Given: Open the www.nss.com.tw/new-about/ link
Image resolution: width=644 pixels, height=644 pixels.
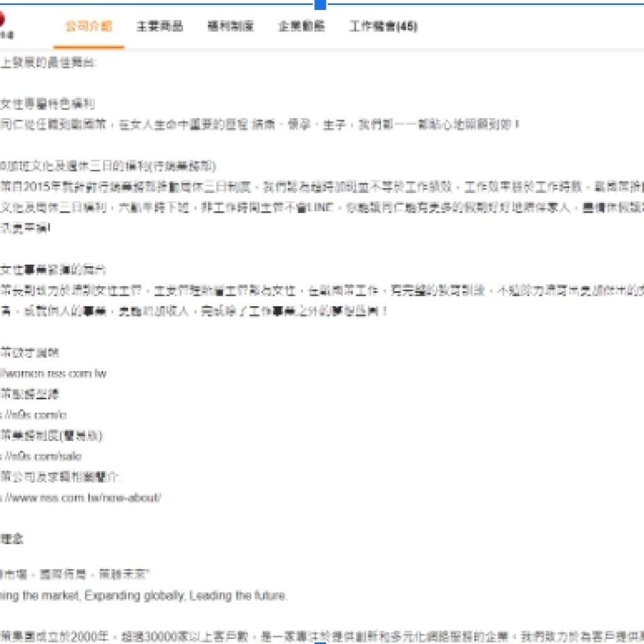Looking at the screenshot, I should (80, 498).
